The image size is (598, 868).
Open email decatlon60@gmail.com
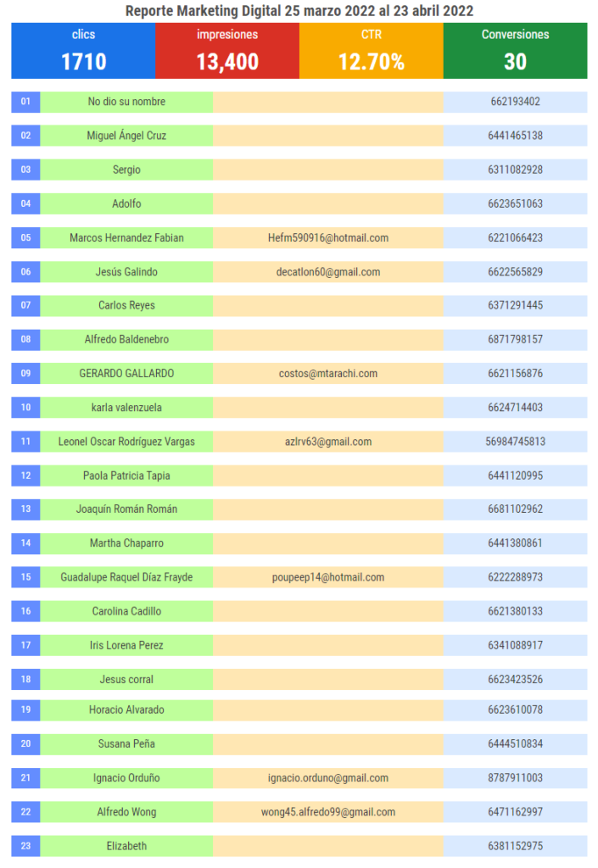[x=328, y=272]
